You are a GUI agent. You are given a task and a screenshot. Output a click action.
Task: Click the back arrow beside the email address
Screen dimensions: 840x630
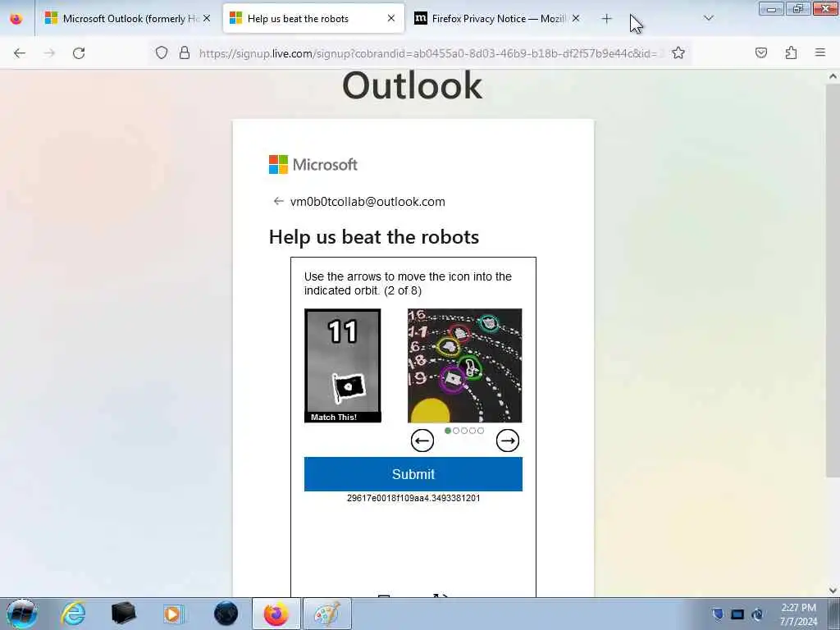click(x=278, y=202)
